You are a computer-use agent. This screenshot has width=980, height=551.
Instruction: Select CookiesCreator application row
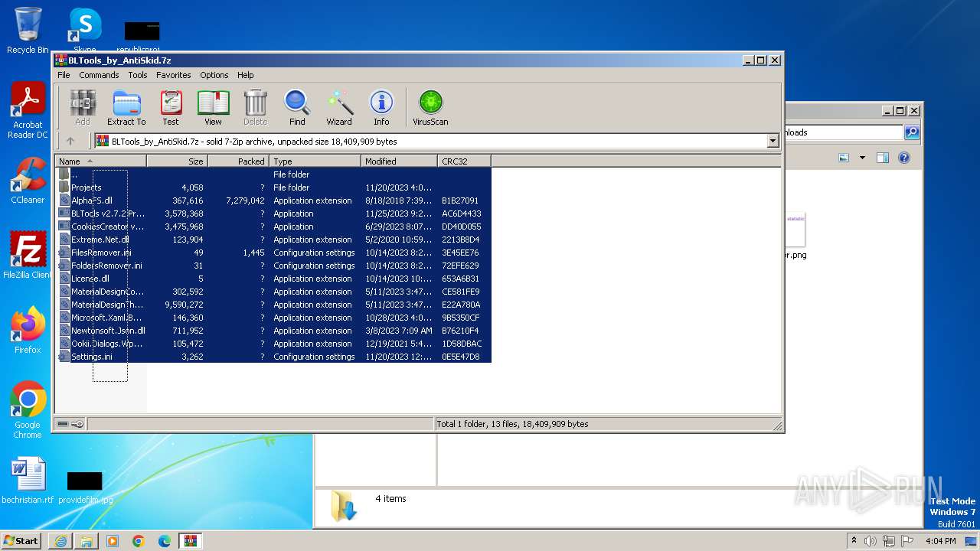tap(273, 227)
